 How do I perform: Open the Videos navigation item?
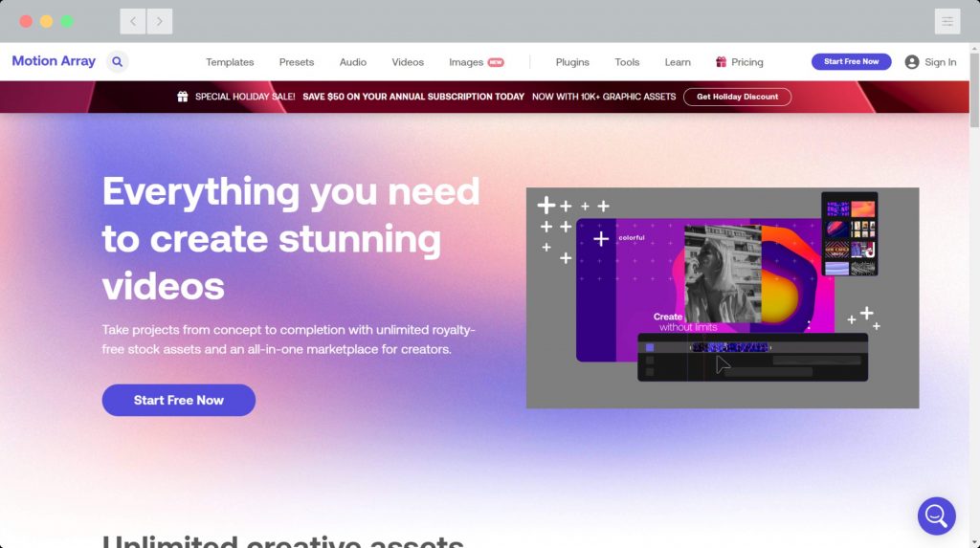tap(408, 62)
